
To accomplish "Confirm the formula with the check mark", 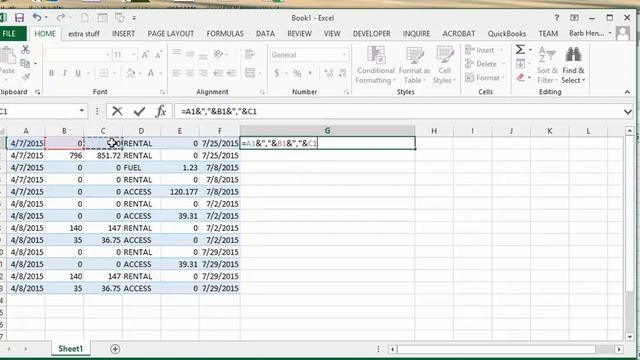I will (139, 111).
